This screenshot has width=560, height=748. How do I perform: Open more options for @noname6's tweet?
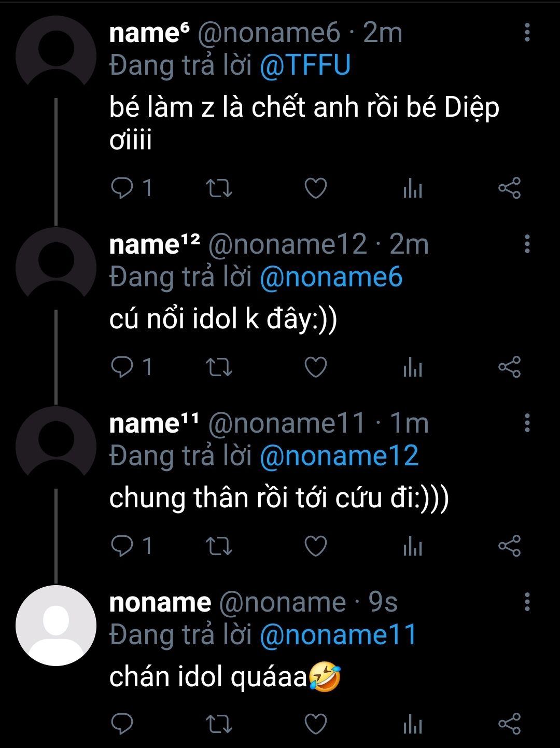pyautogui.click(x=527, y=32)
